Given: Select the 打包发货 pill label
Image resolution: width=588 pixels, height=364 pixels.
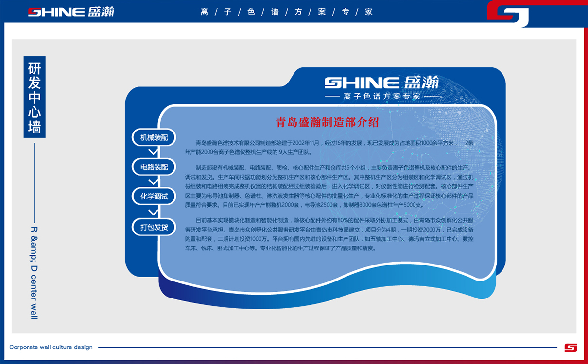Looking at the screenshot, I should point(154,227).
